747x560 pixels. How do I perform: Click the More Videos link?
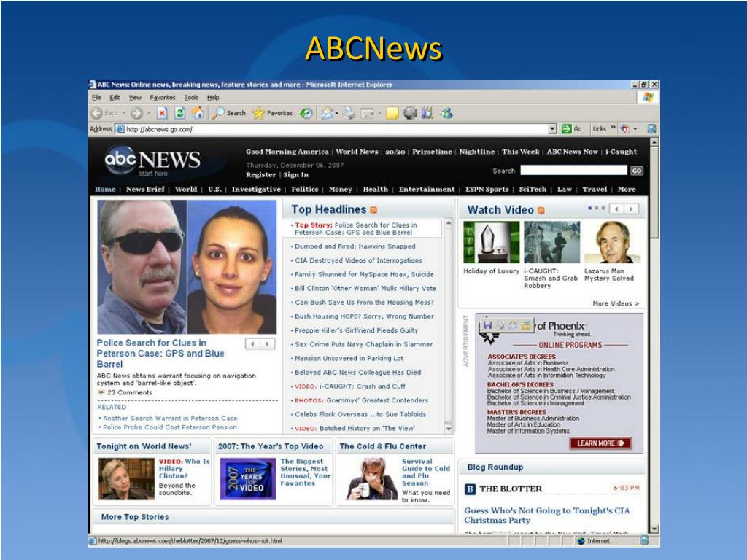tap(616, 303)
